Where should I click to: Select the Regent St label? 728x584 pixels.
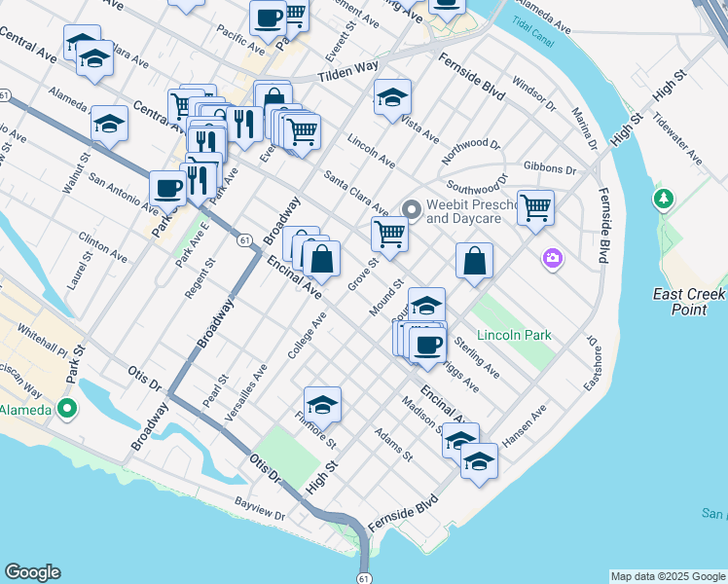pyautogui.click(x=200, y=278)
